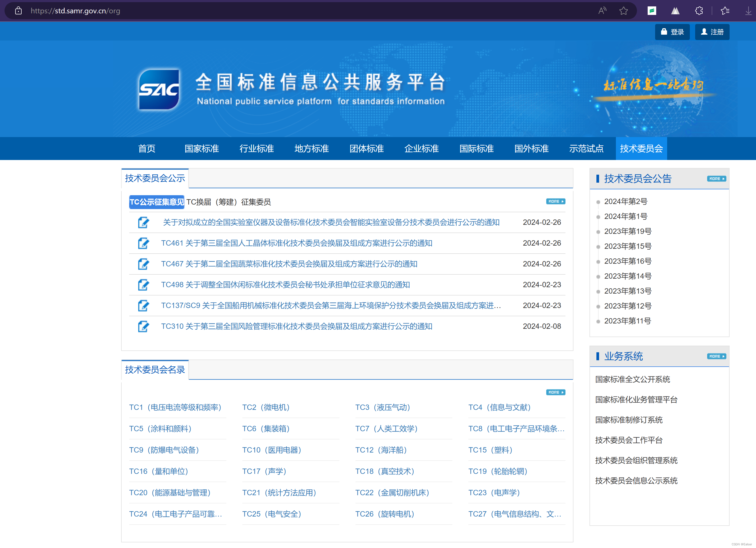Image resolution: width=756 pixels, height=548 pixels.
Task: Click the read aloud icon in address bar
Action: tap(602, 11)
